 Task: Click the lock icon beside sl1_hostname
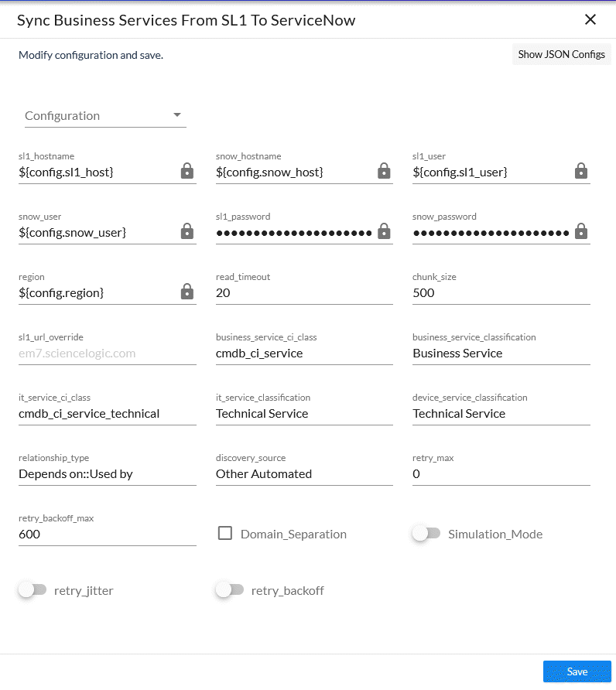187,172
